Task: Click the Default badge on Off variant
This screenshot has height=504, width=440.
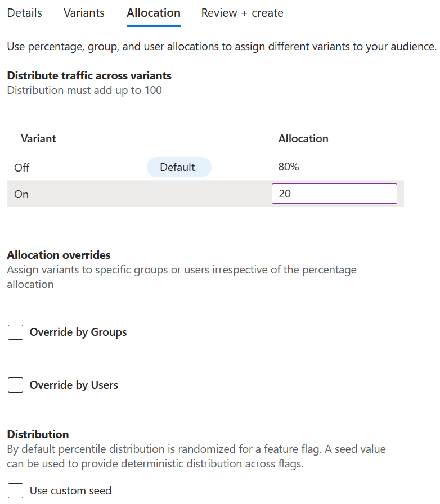Action: click(179, 167)
